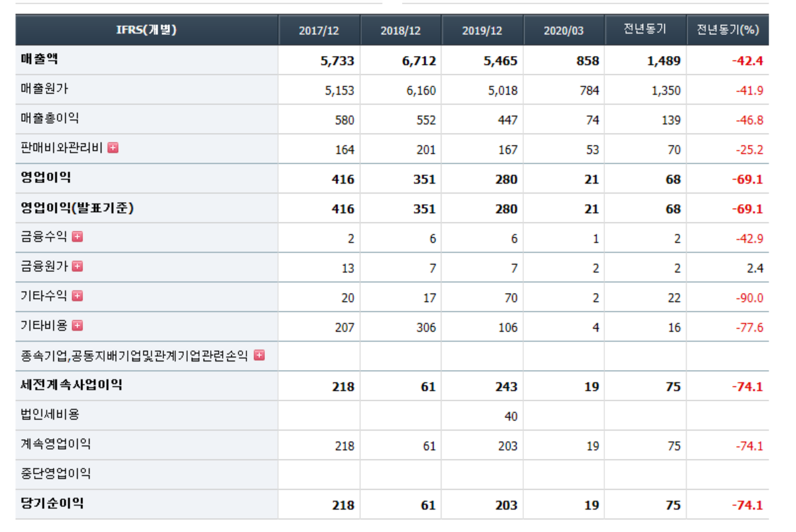This screenshot has height=532, width=796.
Task: Click the 세전계속사업이익 value 243
Action: click(506, 387)
